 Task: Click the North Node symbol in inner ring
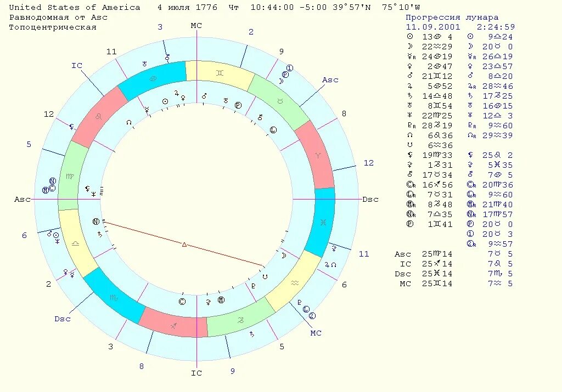129,122
